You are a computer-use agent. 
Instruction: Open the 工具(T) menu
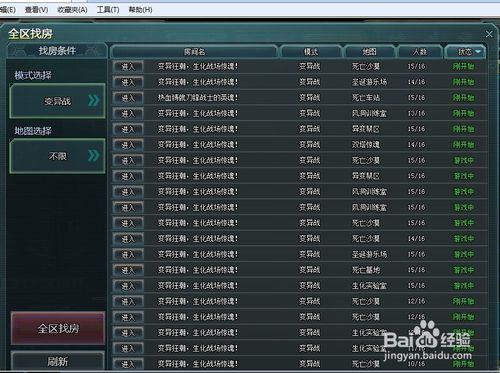click(108, 10)
